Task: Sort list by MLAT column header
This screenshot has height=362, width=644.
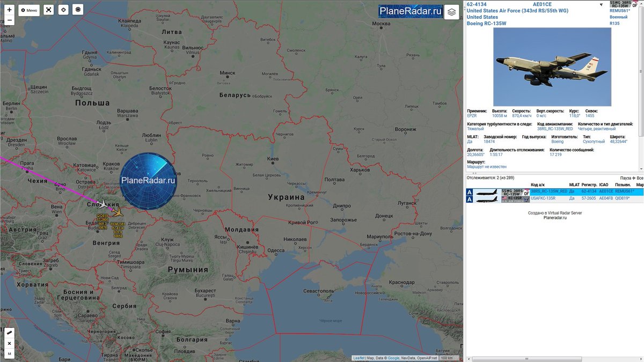Action: pos(574,185)
